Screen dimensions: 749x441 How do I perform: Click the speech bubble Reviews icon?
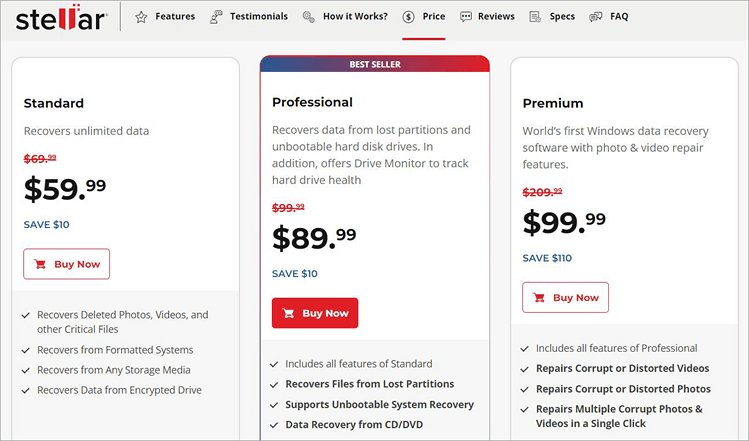pyautogui.click(x=466, y=17)
